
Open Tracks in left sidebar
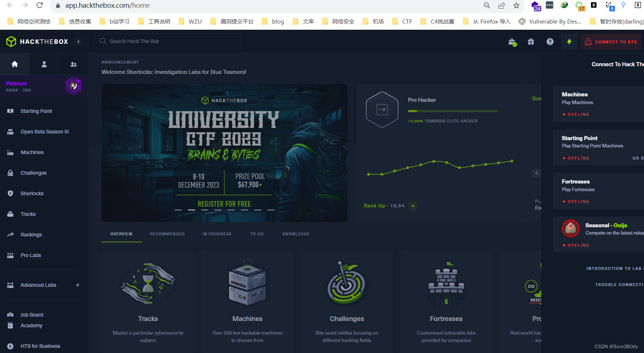(28, 214)
